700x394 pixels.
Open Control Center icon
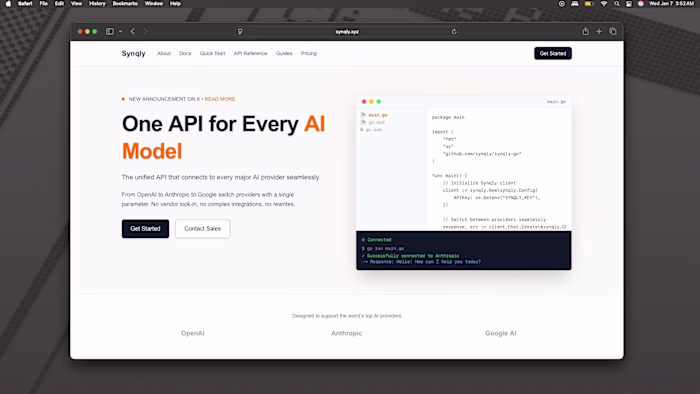click(629, 4)
